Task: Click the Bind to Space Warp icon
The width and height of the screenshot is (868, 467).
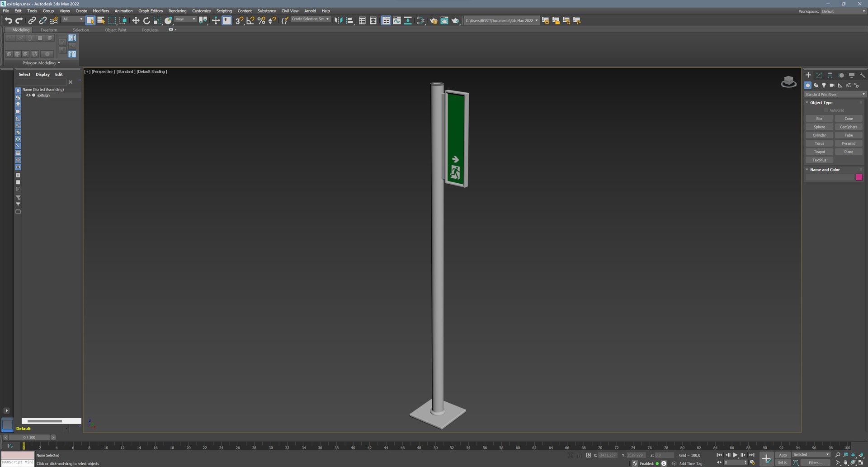Action: pos(54,20)
